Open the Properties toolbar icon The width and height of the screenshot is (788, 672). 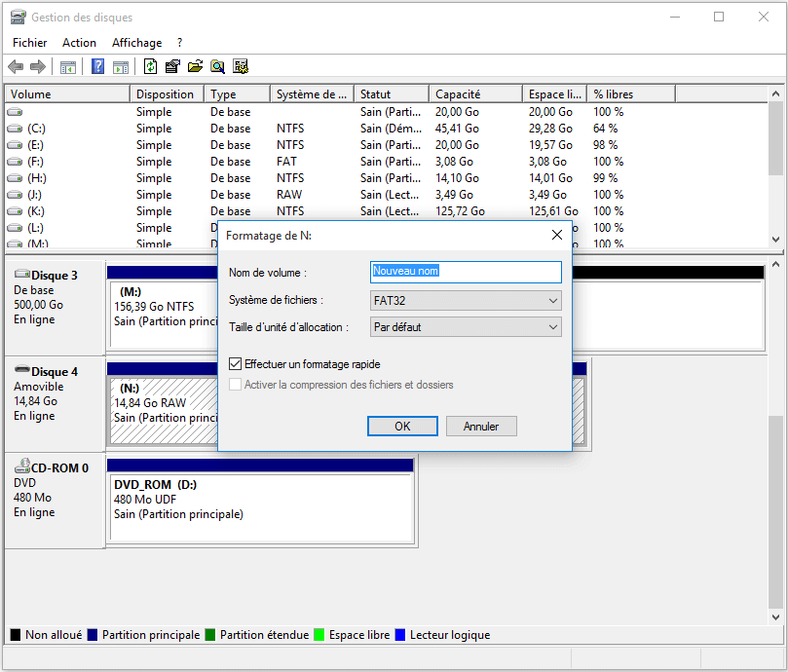pyautogui.click(x=172, y=66)
